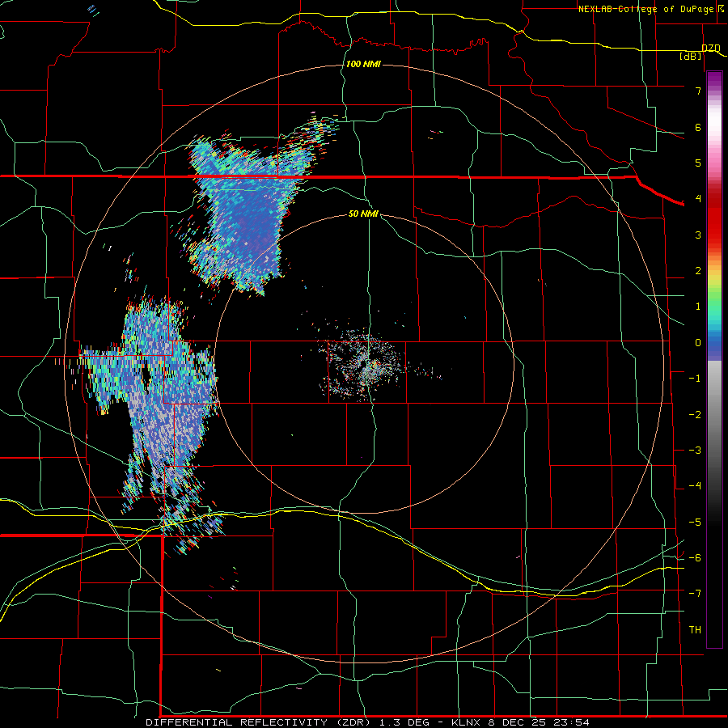Click the -2 value on color scale
This screenshot has height=728, width=728.
coord(695,414)
